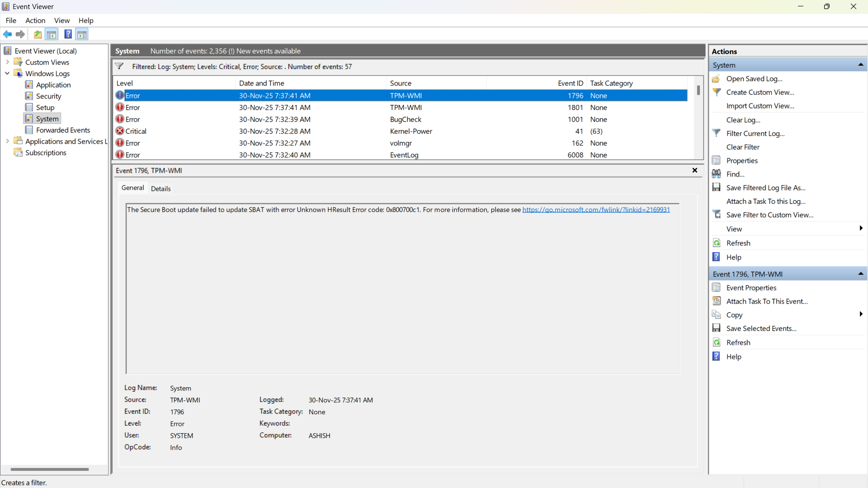Expand Applications and Services Logs node
Viewport: 868px width, 488px height.
(x=7, y=141)
